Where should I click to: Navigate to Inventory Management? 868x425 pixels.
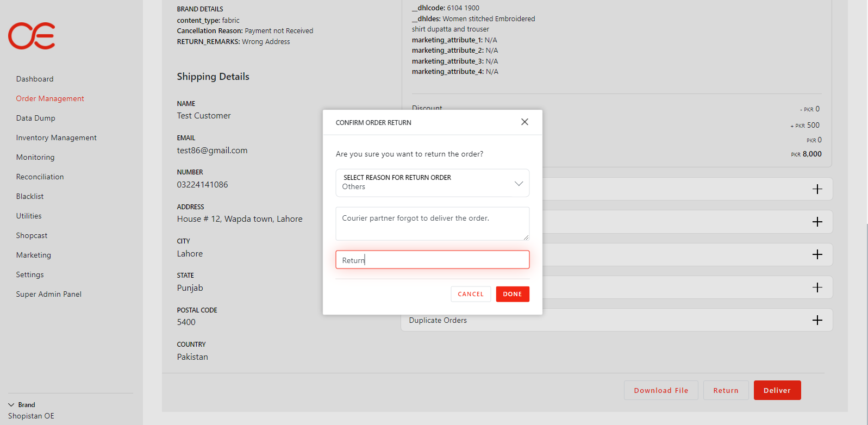tap(56, 137)
